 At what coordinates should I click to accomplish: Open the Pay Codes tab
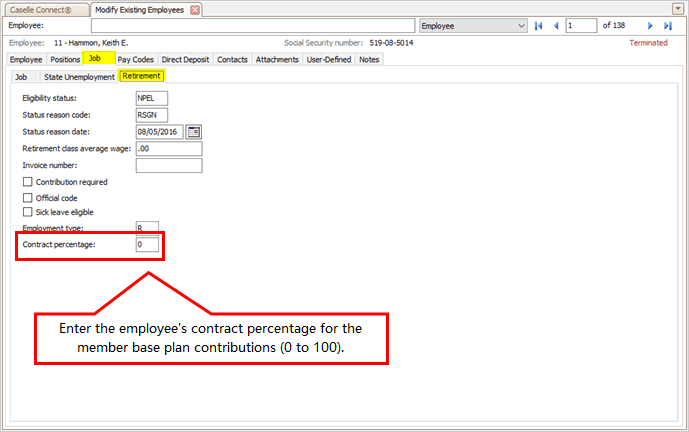tap(137, 59)
